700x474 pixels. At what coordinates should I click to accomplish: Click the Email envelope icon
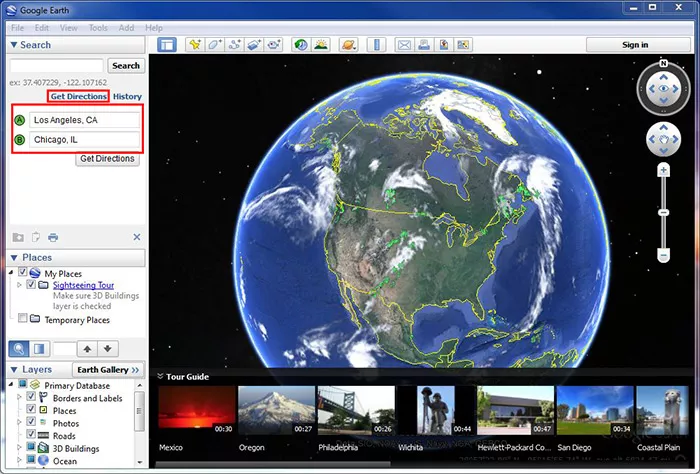tap(404, 45)
